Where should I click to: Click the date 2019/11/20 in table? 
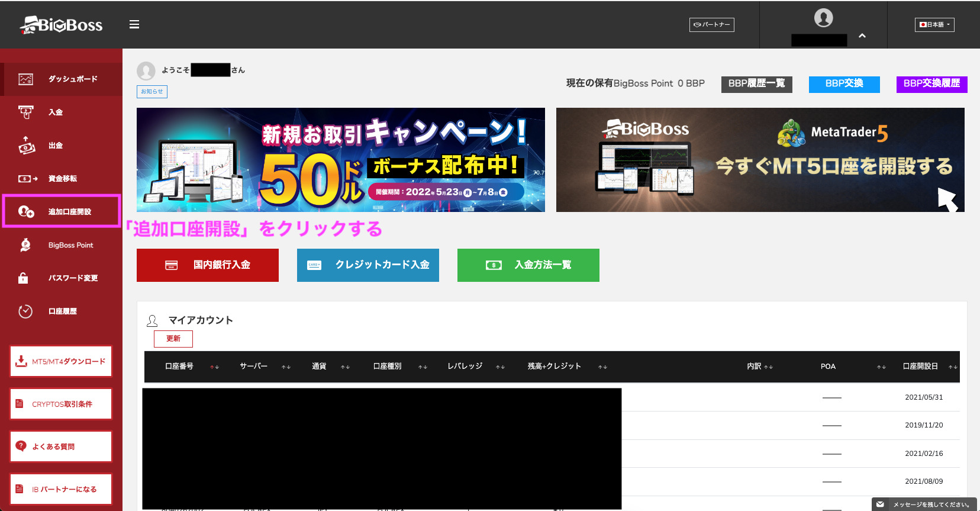pos(924,425)
